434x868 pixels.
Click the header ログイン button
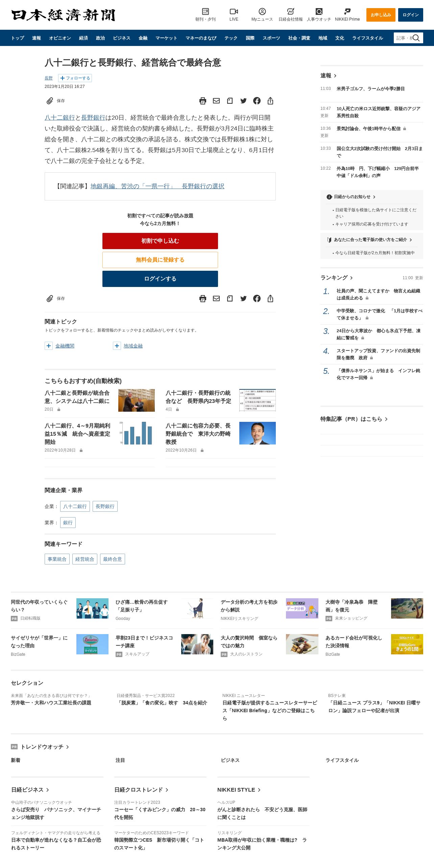coord(410,15)
